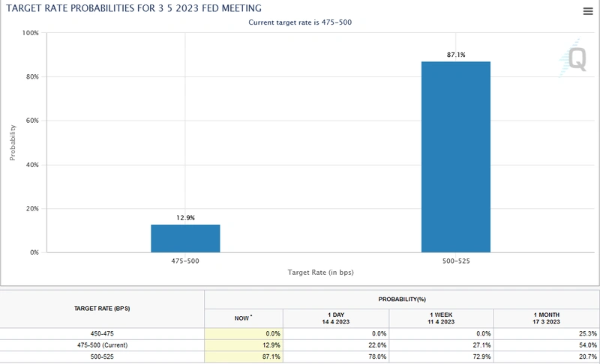Click the TARGET RATE (BPS) table header
This screenshot has width=600, height=364.
tap(102, 308)
